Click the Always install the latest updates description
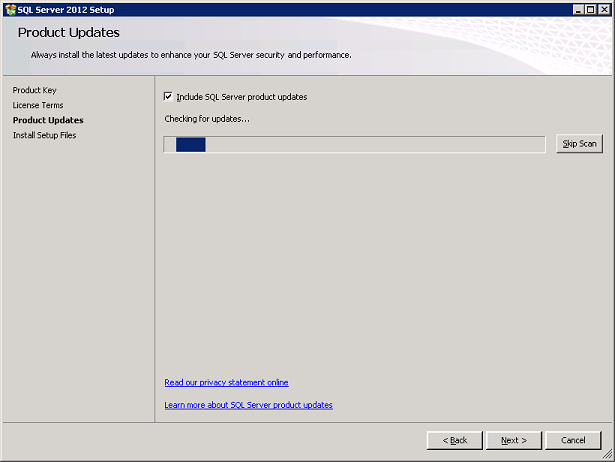 (191, 55)
